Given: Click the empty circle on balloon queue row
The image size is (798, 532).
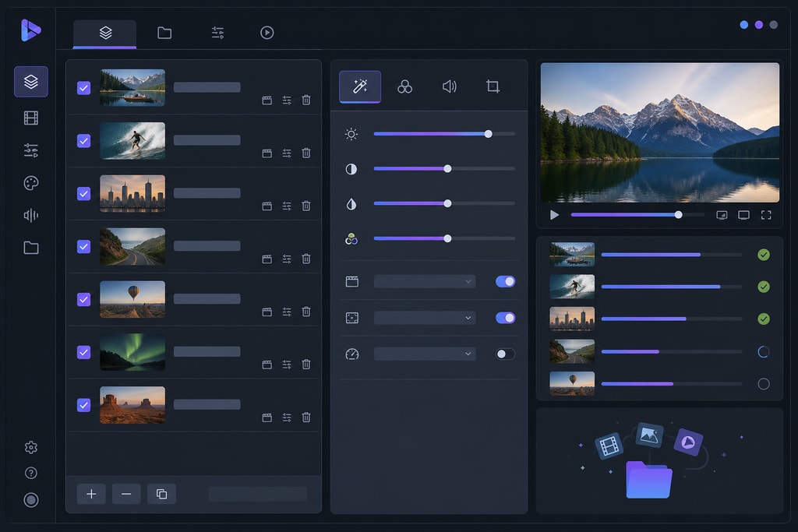Looking at the screenshot, I should coord(764,384).
